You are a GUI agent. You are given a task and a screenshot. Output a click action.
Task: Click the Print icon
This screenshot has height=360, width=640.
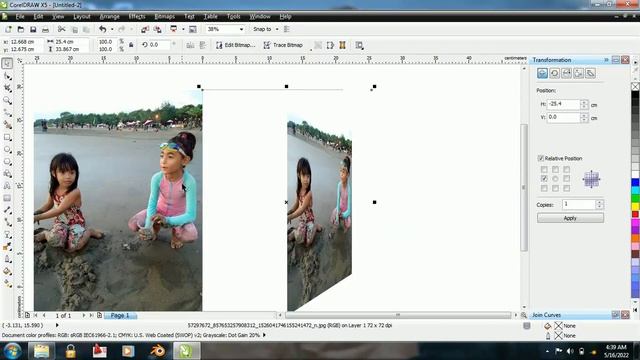coord(45,29)
